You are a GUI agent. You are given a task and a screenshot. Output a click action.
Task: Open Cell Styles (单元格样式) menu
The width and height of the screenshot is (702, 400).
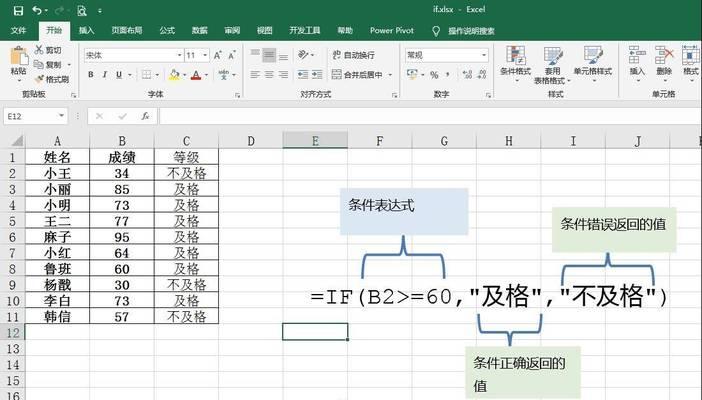click(x=593, y=64)
